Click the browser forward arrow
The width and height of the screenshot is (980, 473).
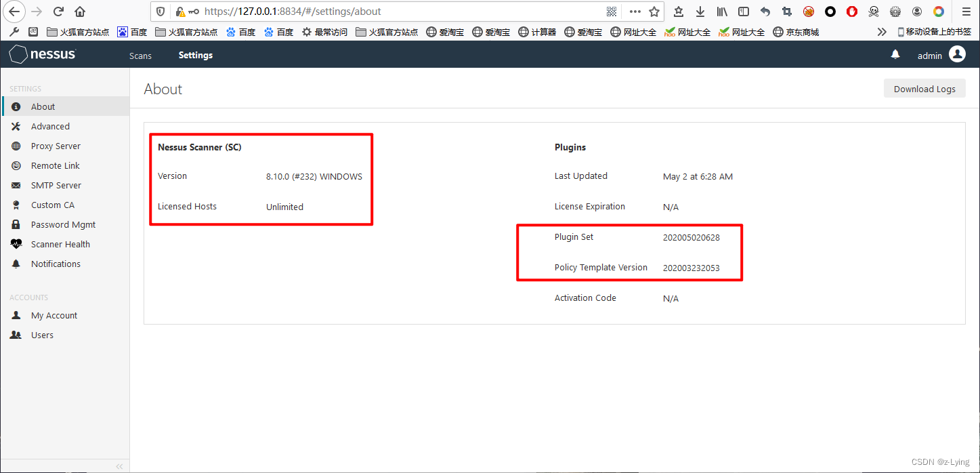click(37, 12)
